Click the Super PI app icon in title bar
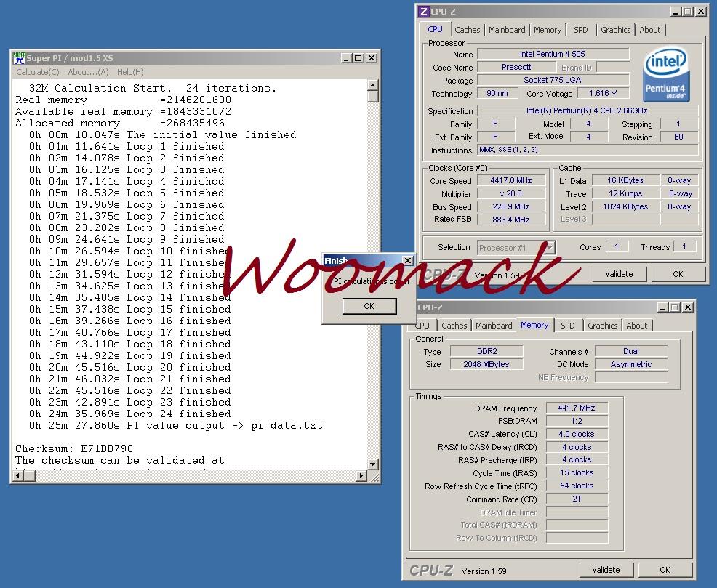The image size is (717, 588). click(19, 58)
